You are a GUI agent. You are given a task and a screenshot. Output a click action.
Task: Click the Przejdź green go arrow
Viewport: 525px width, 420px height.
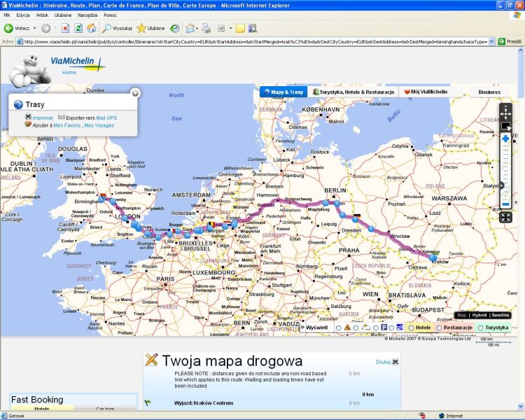coord(501,41)
